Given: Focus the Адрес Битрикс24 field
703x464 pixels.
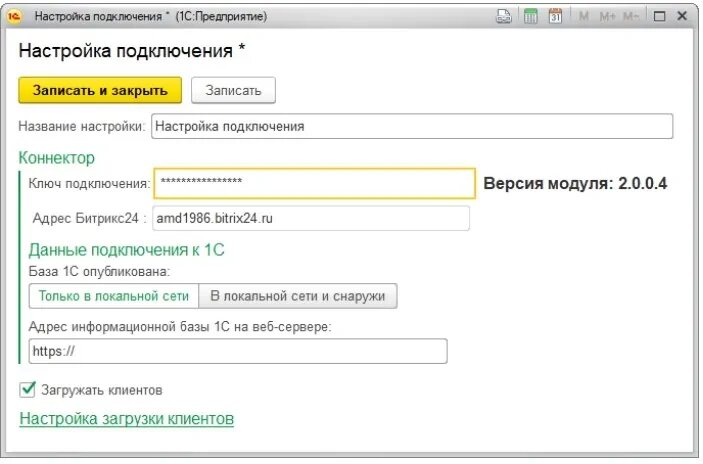Looking at the screenshot, I should 311,218.
